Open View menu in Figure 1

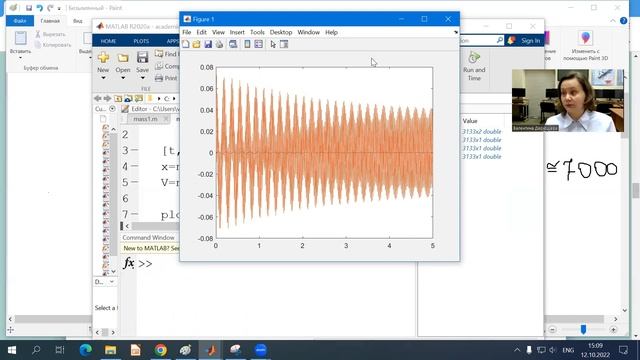218,32
